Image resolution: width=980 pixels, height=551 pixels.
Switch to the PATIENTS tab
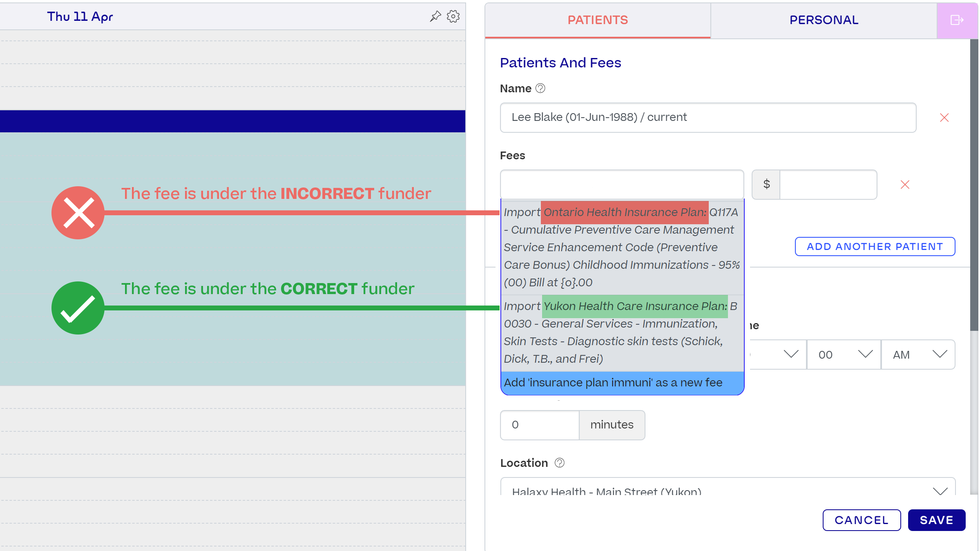598,20
